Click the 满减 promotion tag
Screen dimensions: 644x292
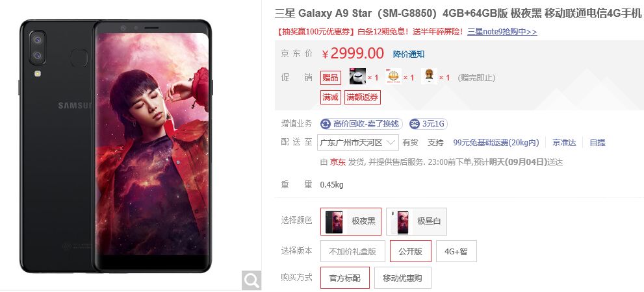[330, 97]
